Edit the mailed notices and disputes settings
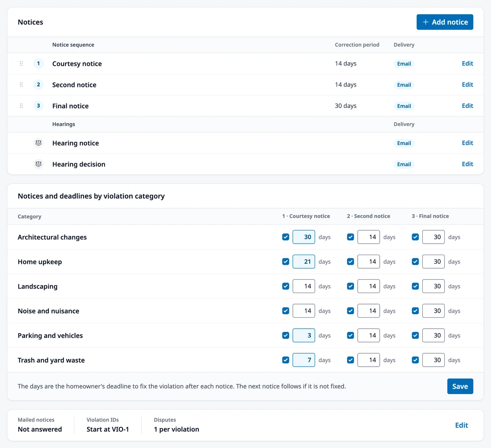This screenshot has height=448, width=491. tap(462, 425)
